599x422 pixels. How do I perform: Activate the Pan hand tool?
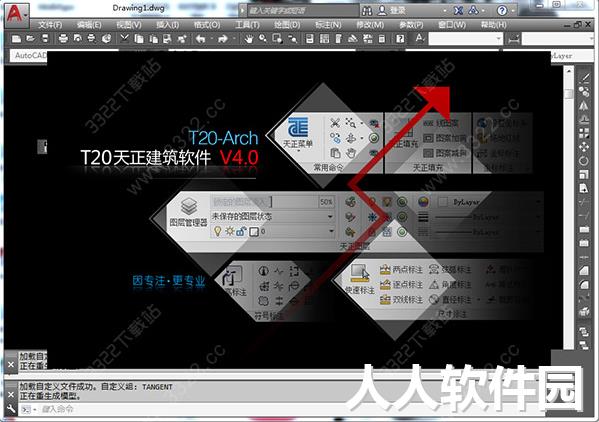pos(249,39)
